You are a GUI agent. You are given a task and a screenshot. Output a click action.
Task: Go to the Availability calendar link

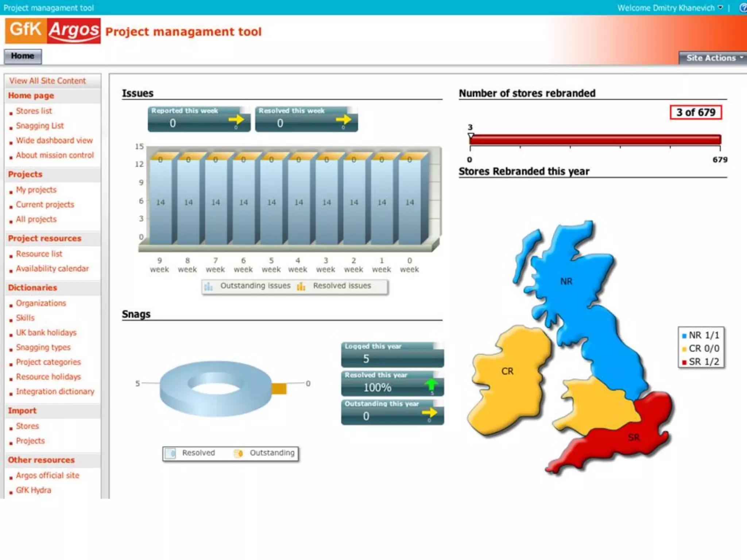52,269
